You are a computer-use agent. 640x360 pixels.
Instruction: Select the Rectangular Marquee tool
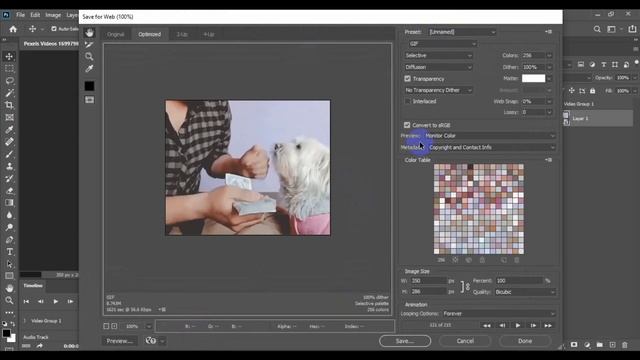[9, 69]
